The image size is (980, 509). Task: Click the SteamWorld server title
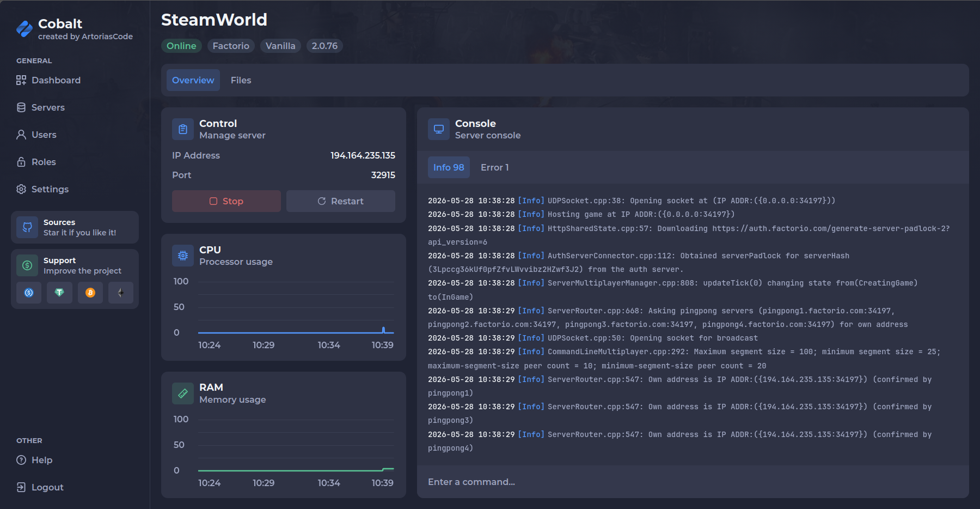(214, 20)
